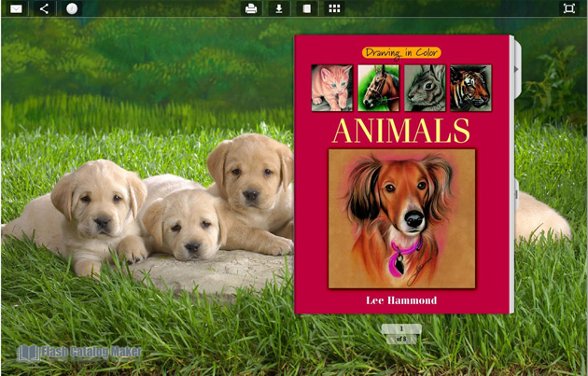The width and height of the screenshot is (588, 376).
Task: Click the page number indicator below the book
Action: pyautogui.click(x=401, y=333)
